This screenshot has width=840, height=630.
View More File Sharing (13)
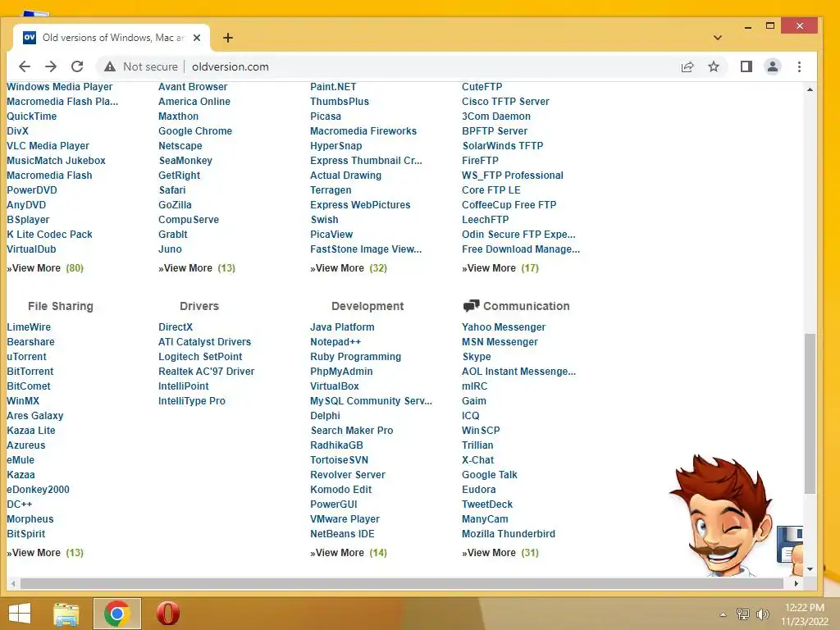click(45, 552)
